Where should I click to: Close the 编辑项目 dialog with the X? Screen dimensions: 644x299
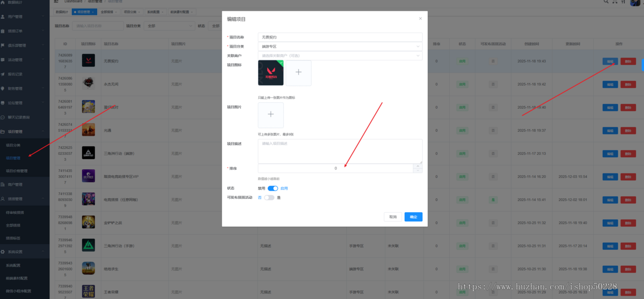coord(420,19)
